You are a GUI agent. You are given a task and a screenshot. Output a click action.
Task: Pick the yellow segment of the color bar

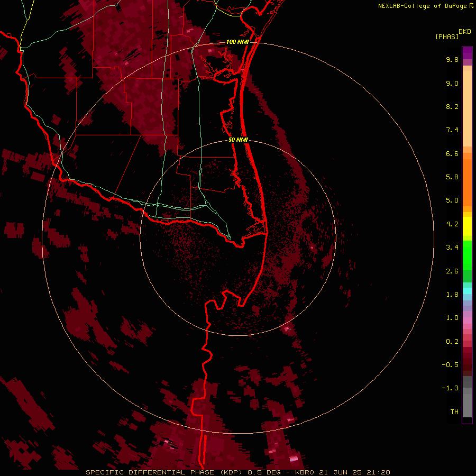click(467, 226)
